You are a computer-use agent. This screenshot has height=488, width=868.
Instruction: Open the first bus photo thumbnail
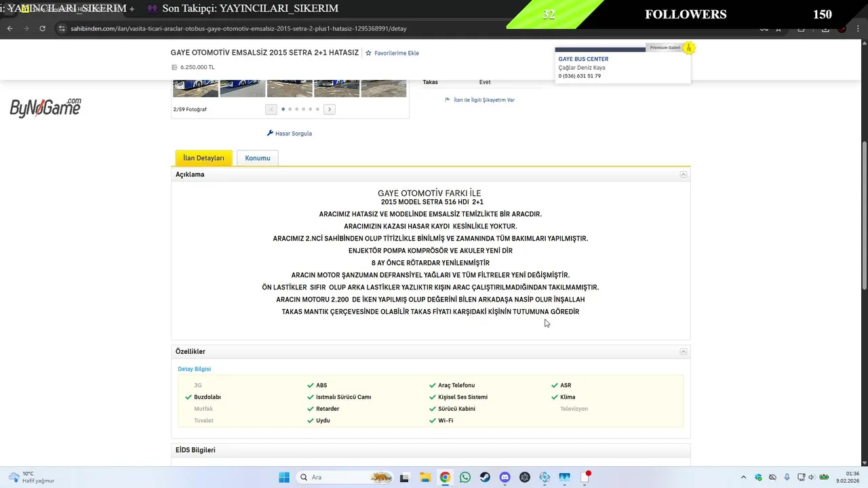195,88
